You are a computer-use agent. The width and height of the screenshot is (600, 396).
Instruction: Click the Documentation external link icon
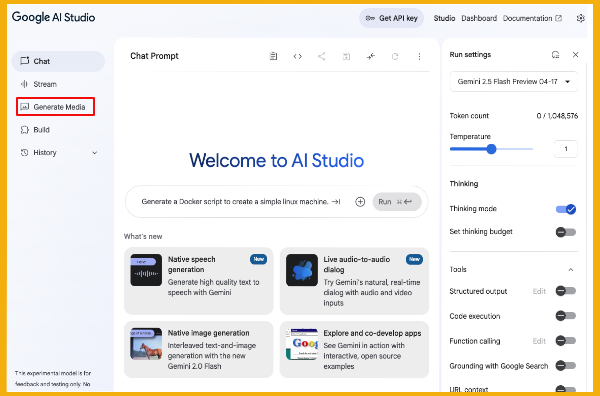tap(559, 18)
